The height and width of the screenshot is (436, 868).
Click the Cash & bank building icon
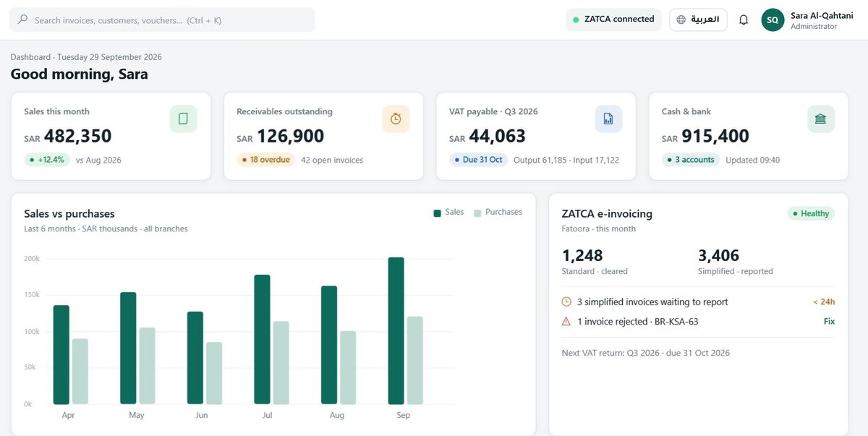tap(820, 119)
